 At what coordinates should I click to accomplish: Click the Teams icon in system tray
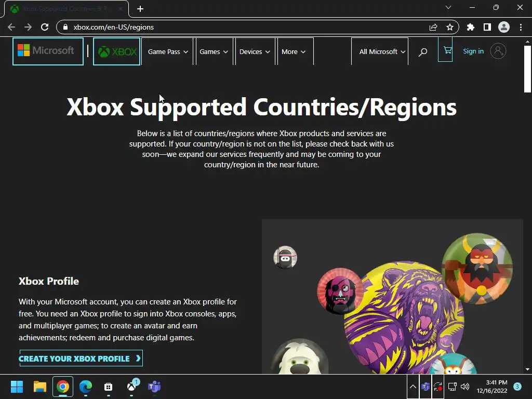pyautogui.click(x=425, y=387)
